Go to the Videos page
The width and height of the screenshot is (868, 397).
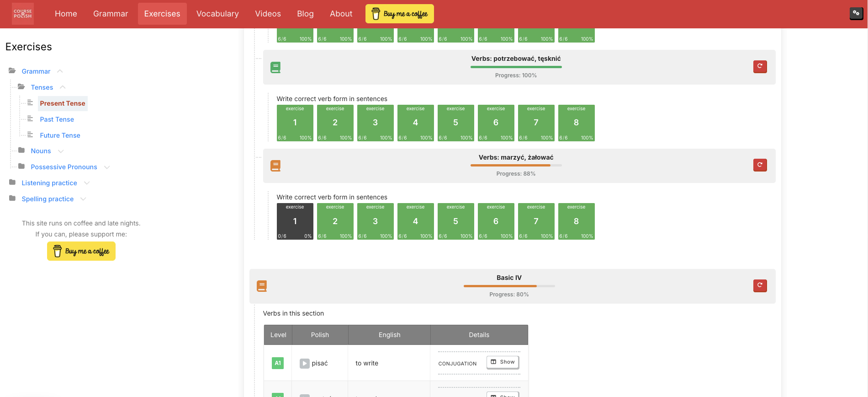click(268, 14)
